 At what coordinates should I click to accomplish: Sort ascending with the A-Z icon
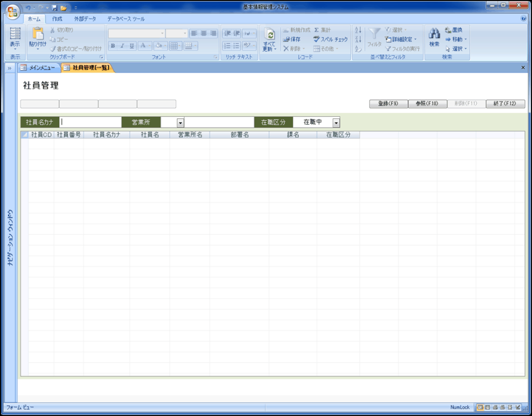(x=358, y=31)
